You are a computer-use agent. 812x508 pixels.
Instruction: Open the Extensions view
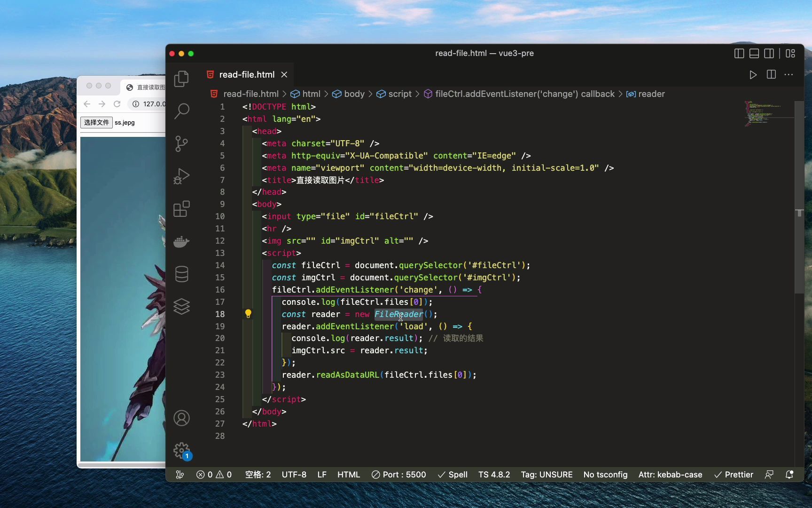[181, 208]
